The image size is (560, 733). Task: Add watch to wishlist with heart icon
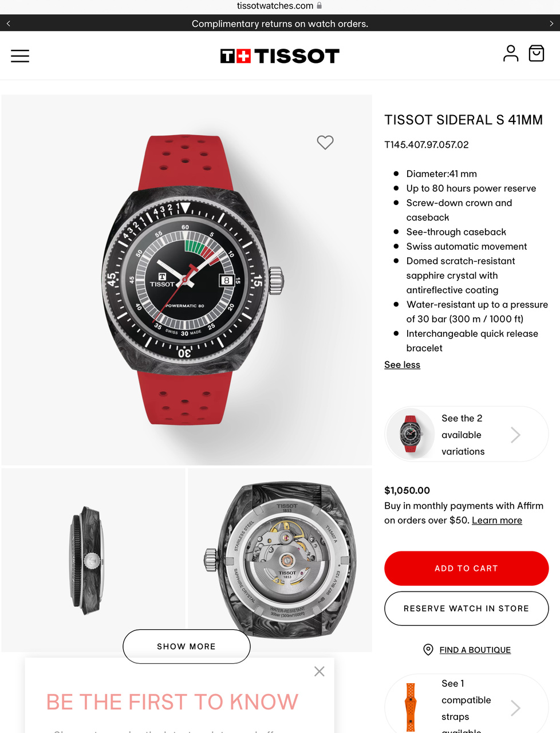tap(325, 142)
